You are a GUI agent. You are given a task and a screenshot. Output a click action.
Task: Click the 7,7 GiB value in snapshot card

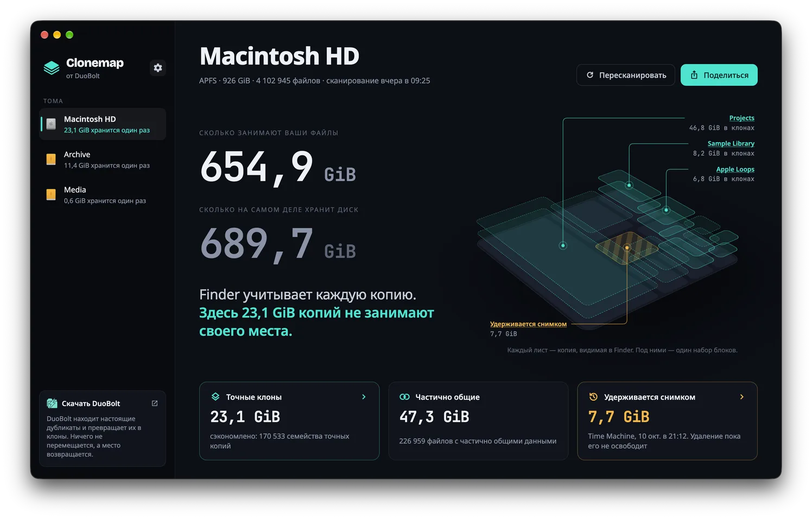[619, 416]
